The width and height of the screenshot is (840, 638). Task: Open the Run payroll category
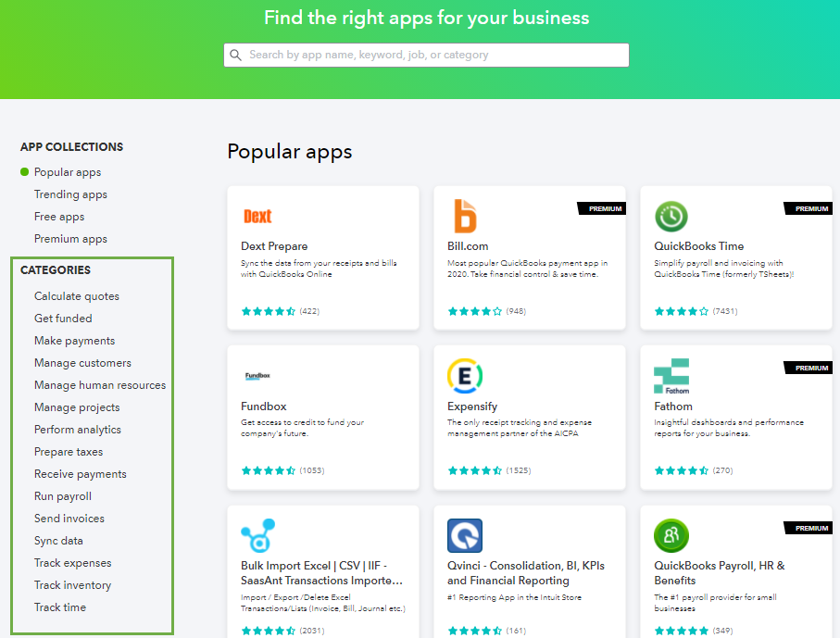(63, 496)
